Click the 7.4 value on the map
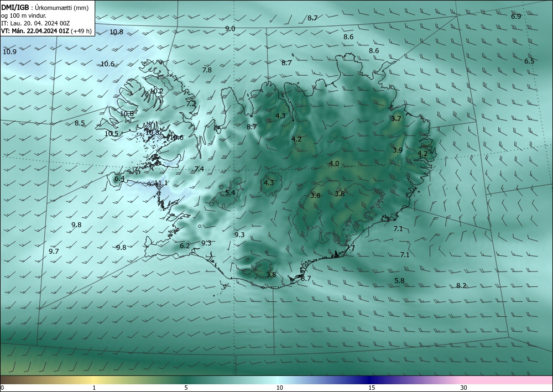 199,169
